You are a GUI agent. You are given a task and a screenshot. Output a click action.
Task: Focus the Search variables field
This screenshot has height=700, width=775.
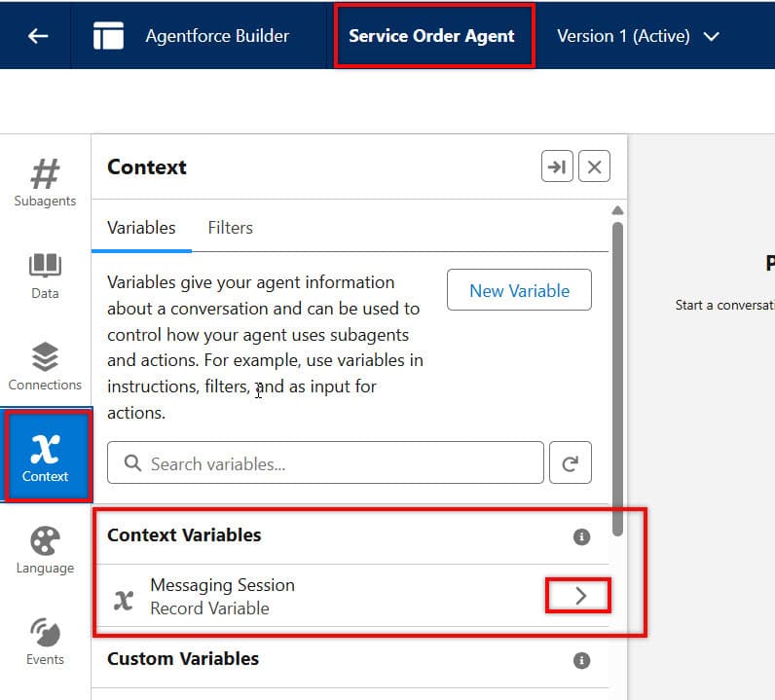pos(325,462)
